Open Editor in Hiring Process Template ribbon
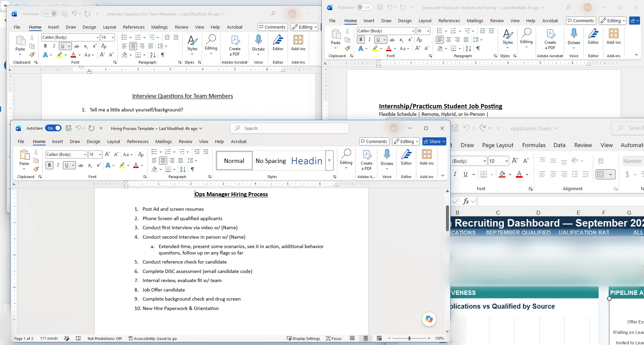 click(406, 157)
